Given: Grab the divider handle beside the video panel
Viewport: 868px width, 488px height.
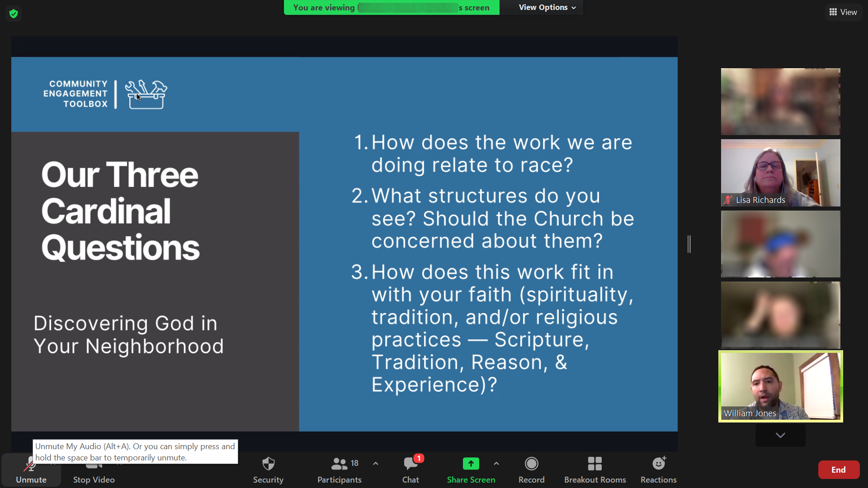Looking at the screenshot, I should (x=689, y=244).
